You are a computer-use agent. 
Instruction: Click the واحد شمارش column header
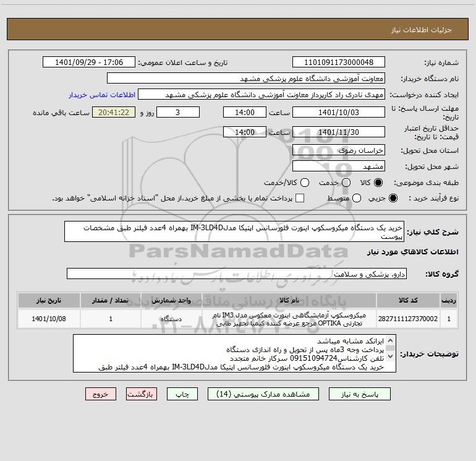click(x=171, y=300)
